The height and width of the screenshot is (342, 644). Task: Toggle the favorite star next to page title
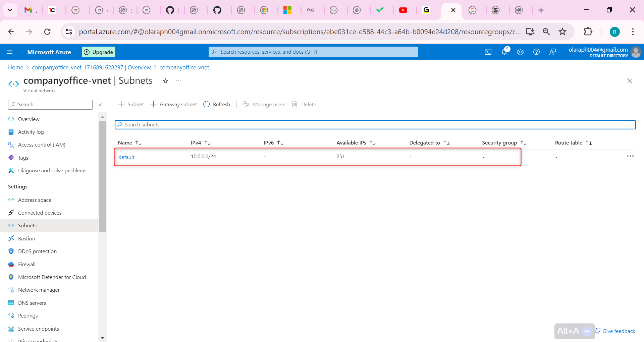(x=165, y=81)
